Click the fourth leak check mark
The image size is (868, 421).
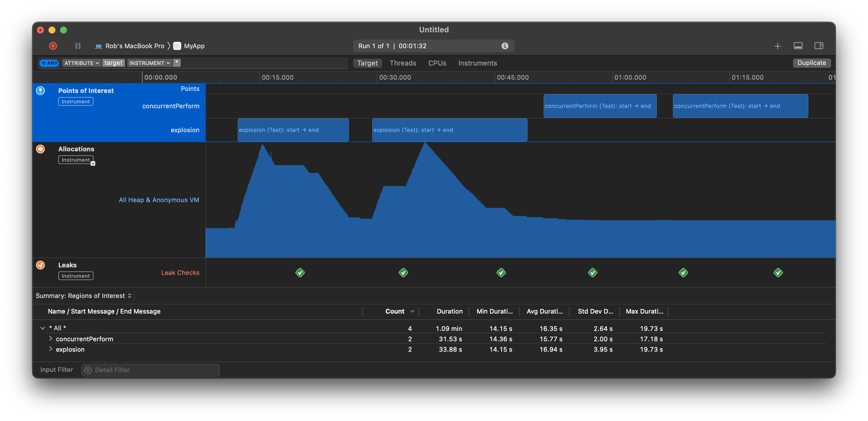(x=593, y=273)
